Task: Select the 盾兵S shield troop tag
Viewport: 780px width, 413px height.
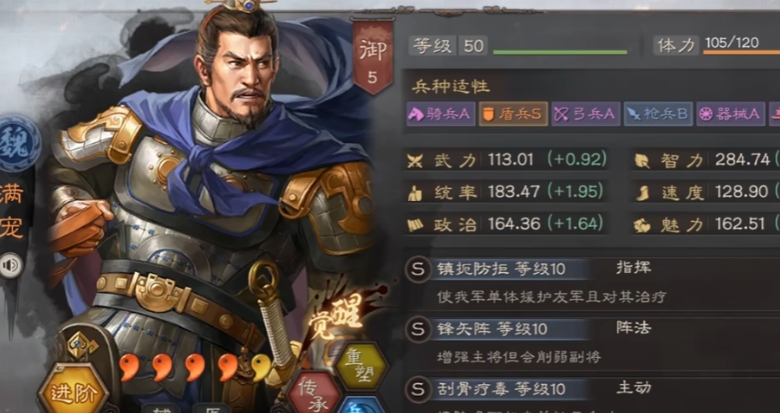Action: click(x=513, y=114)
